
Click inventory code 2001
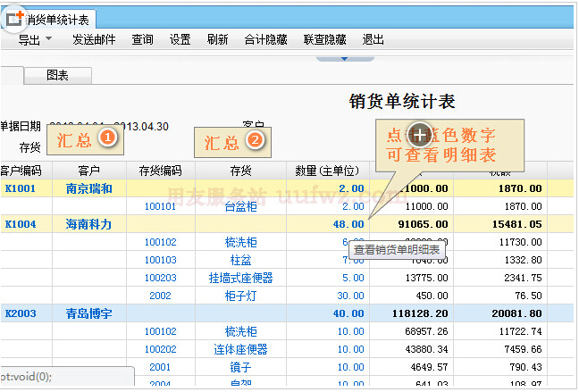click(160, 367)
